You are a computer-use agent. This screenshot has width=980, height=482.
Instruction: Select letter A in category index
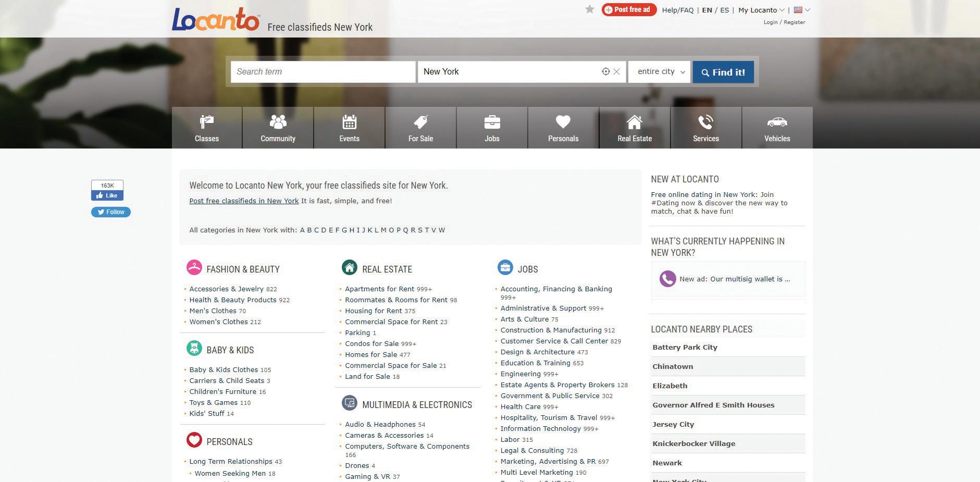[x=302, y=230]
